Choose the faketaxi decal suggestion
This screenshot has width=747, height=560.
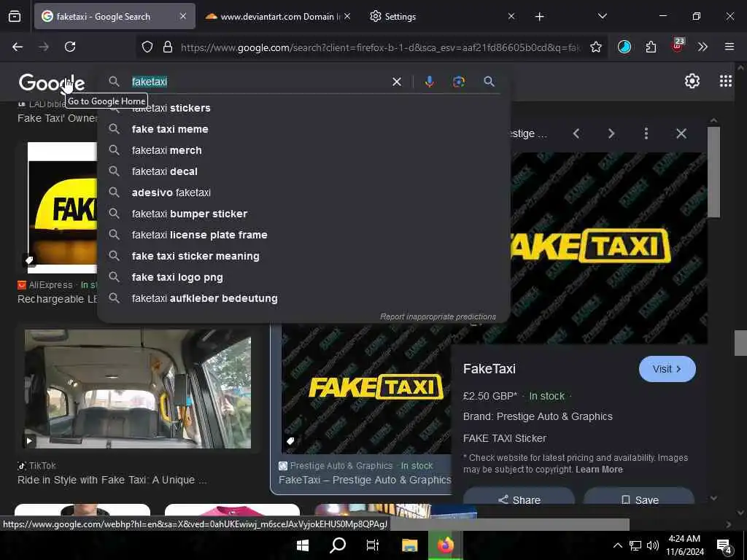[x=303, y=171]
